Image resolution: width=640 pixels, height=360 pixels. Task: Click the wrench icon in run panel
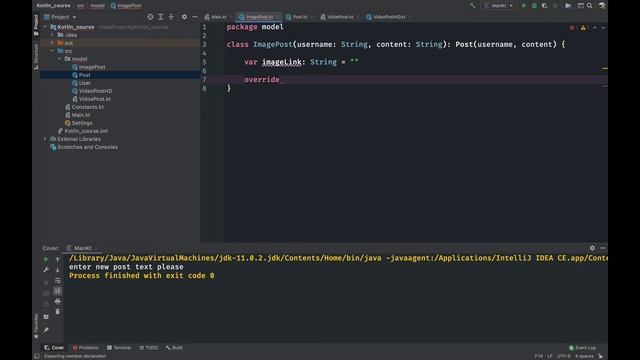[x=46, y=270]
